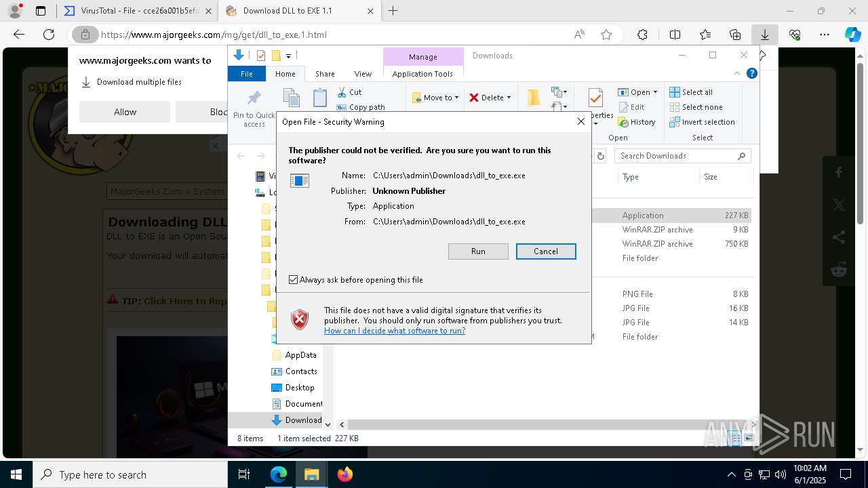The height and width of the screenshot is (488, 868).
Task: Open Windows Start menu
Action: pos(16,474)
